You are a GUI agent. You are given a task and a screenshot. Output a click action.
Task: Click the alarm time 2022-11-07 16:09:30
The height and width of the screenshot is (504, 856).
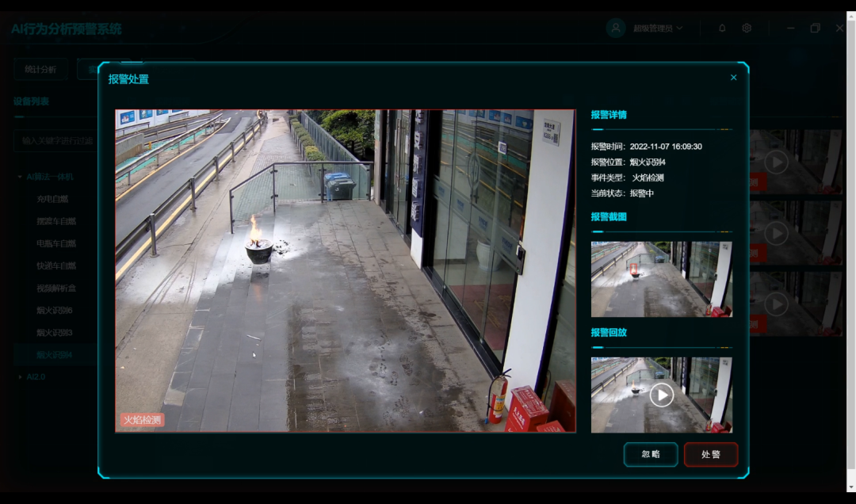(666, 147)
